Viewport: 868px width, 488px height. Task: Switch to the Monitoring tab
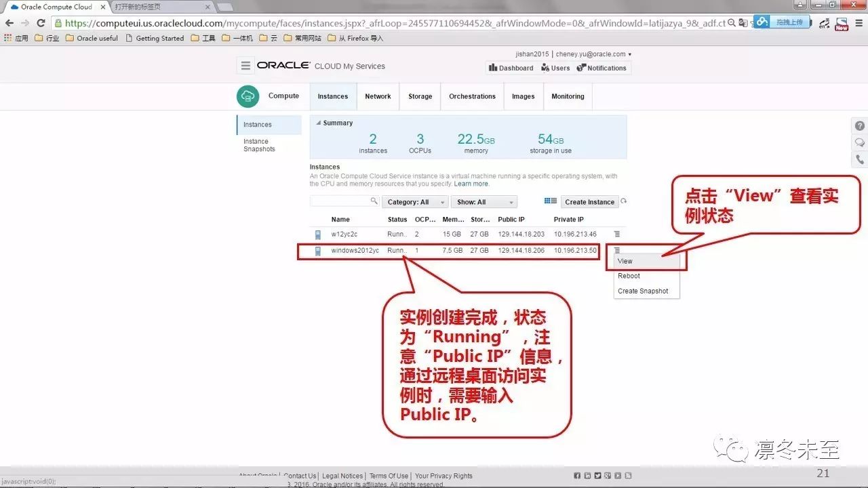[x=568, y=96]
